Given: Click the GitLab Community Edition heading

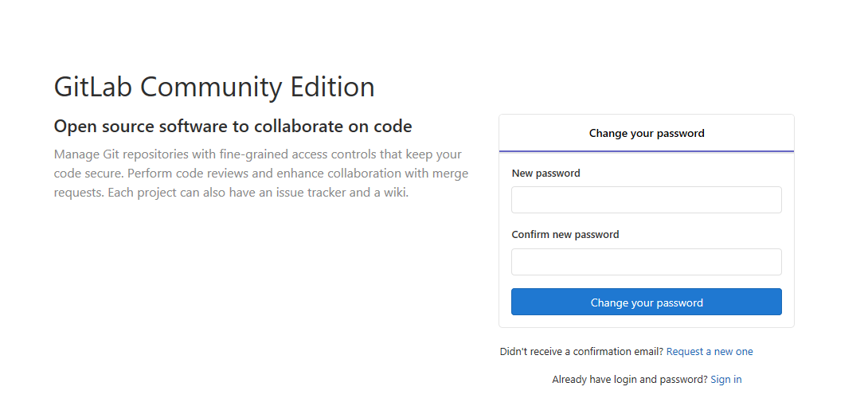Looking at the screenshot, I should click(214, 87).
